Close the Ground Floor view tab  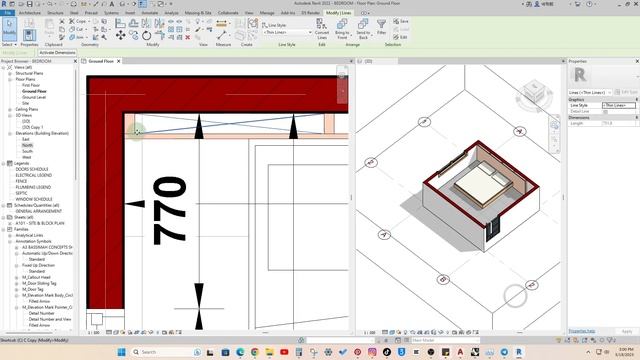pos(118,61)
